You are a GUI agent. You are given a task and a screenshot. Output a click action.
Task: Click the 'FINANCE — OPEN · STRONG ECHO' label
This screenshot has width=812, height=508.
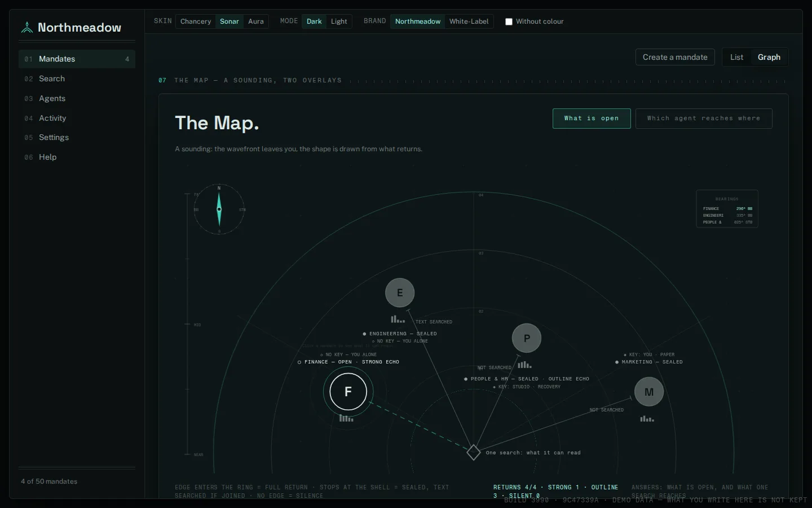[x=348, y=362]
